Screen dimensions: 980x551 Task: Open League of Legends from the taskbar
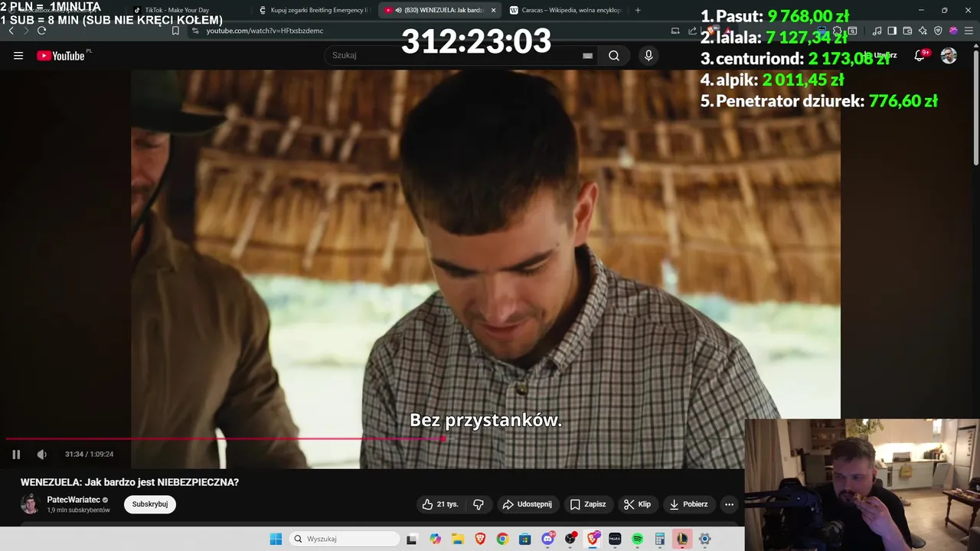[682, 539]
